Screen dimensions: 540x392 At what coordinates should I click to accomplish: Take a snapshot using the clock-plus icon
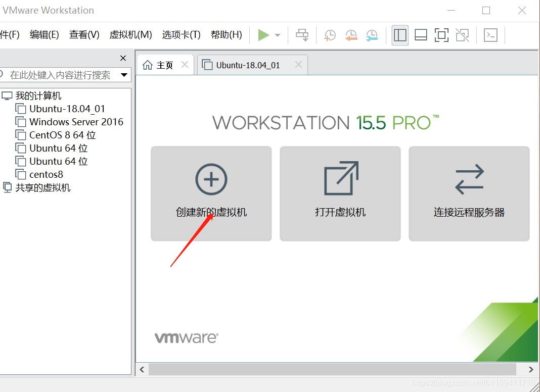click(x=330, y=35)
